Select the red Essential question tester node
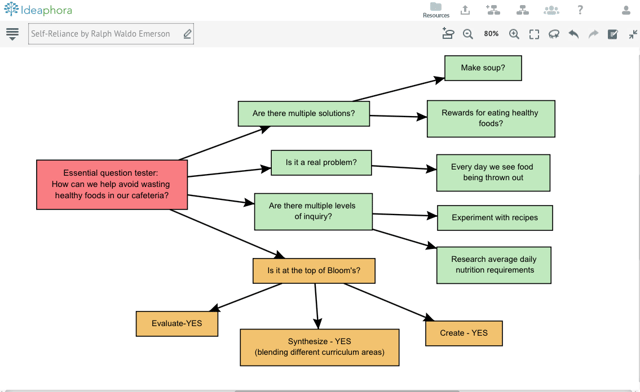 tap(112, 185)
